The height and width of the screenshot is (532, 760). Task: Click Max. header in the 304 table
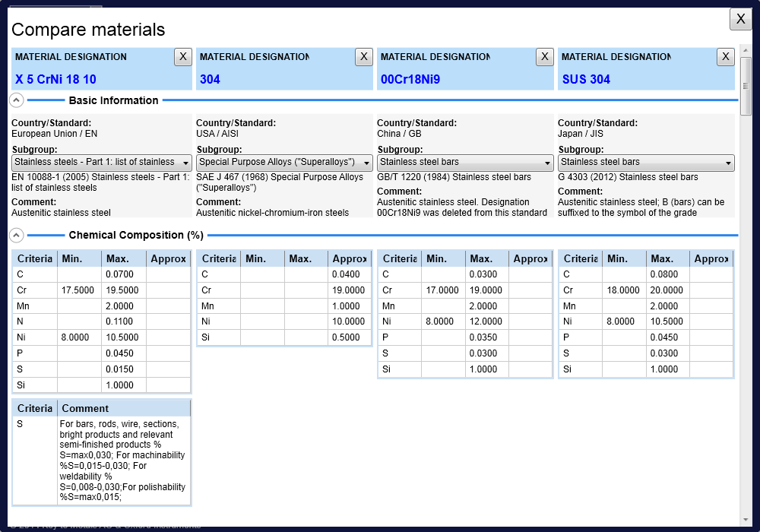[306, 258]
